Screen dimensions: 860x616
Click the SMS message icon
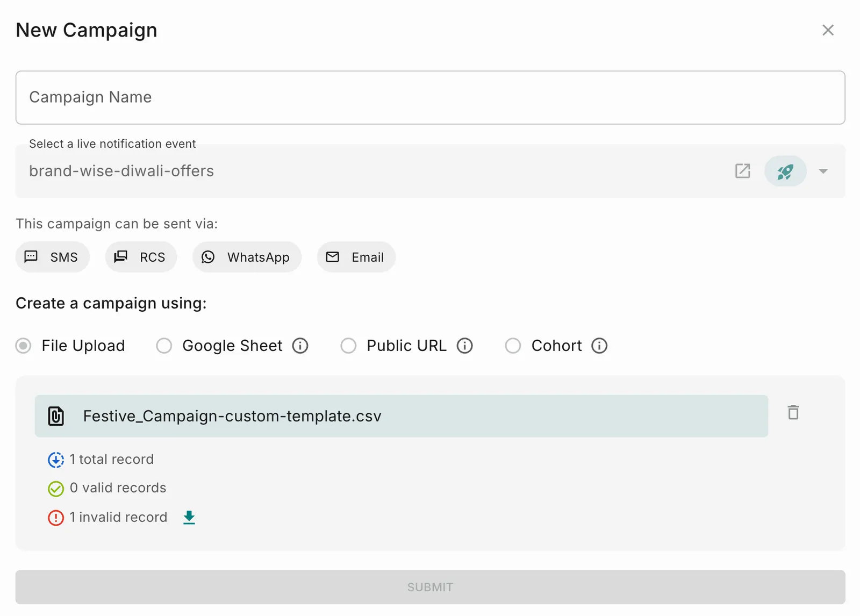click(31, 256)
